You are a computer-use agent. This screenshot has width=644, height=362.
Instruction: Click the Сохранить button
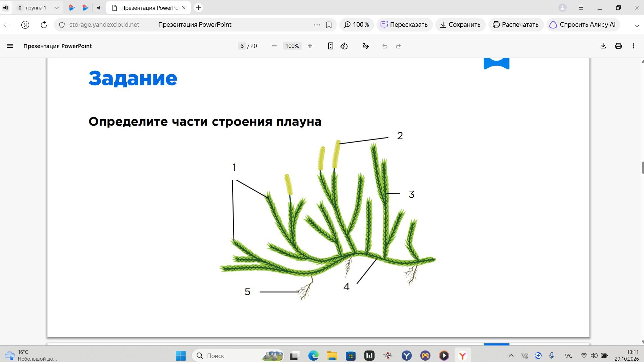pos(460,25)
